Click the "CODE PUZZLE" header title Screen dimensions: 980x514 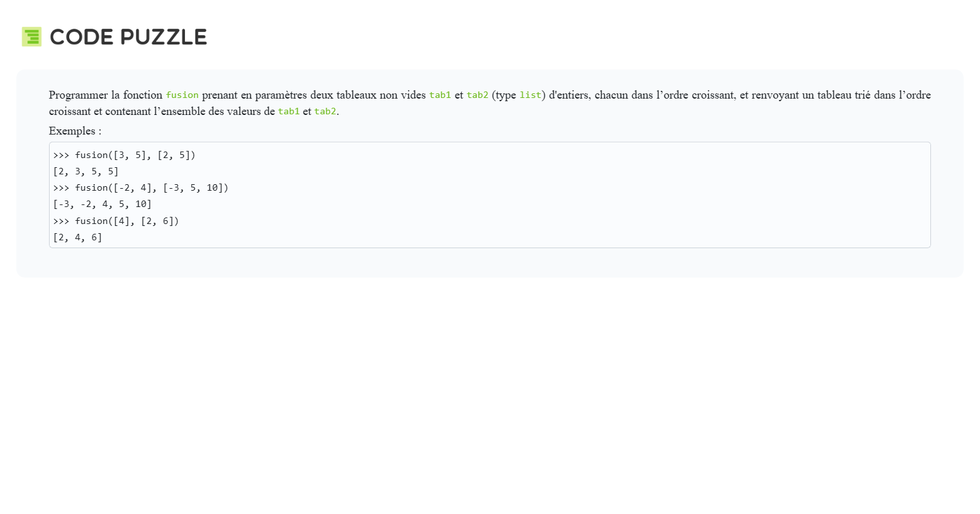[x=128, y=37]
